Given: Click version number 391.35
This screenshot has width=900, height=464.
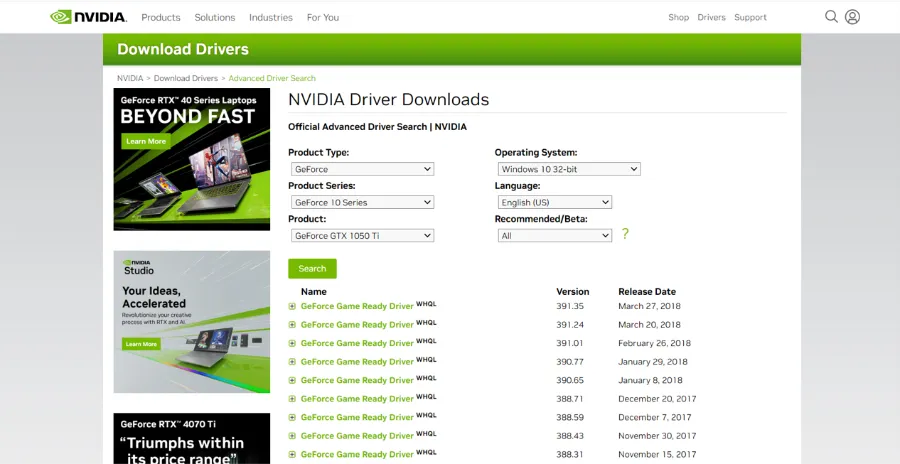Looking at the screenshot, I should [x=570, y=307].
